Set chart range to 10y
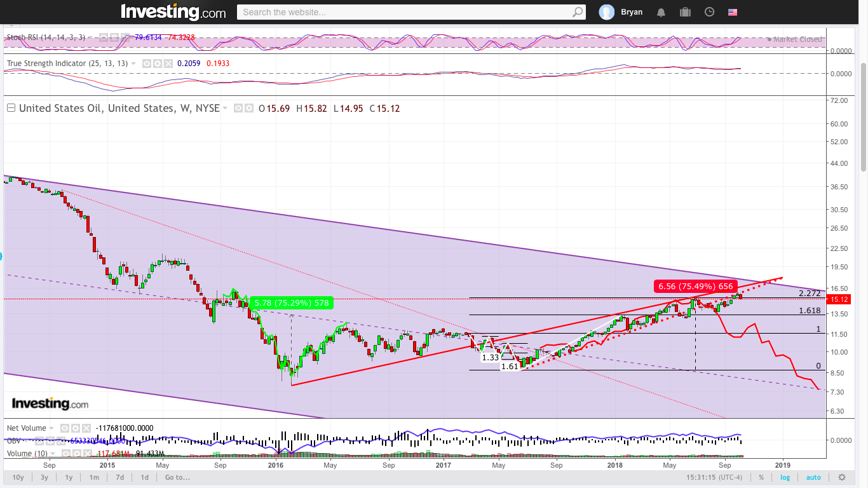The image size is (868, 488). (x=18, y=477)
